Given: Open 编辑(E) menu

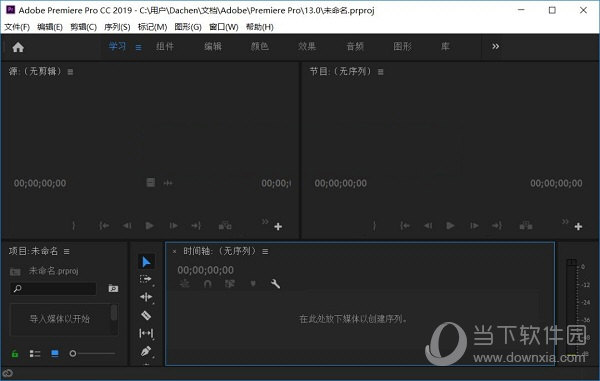Looking at the screenshot, I should click(x=50, y=27).
